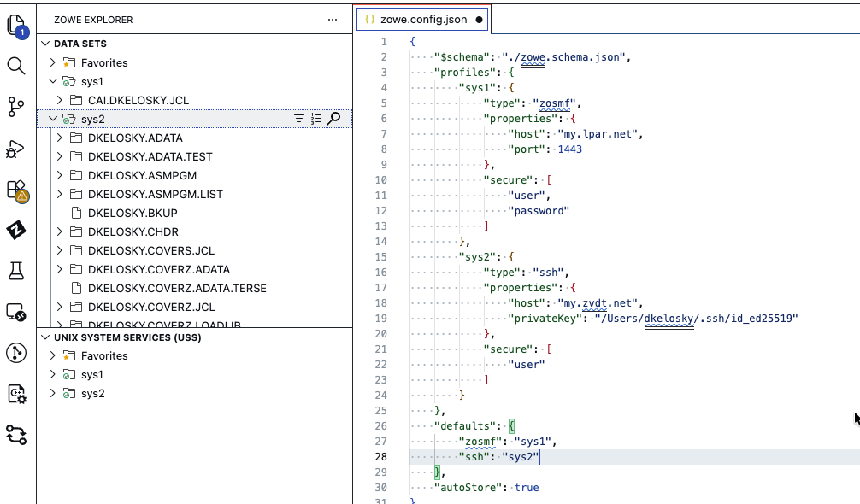This screenshot has width=860, height=504.
Task: Open the Source Control view
Action: [16, 107]
